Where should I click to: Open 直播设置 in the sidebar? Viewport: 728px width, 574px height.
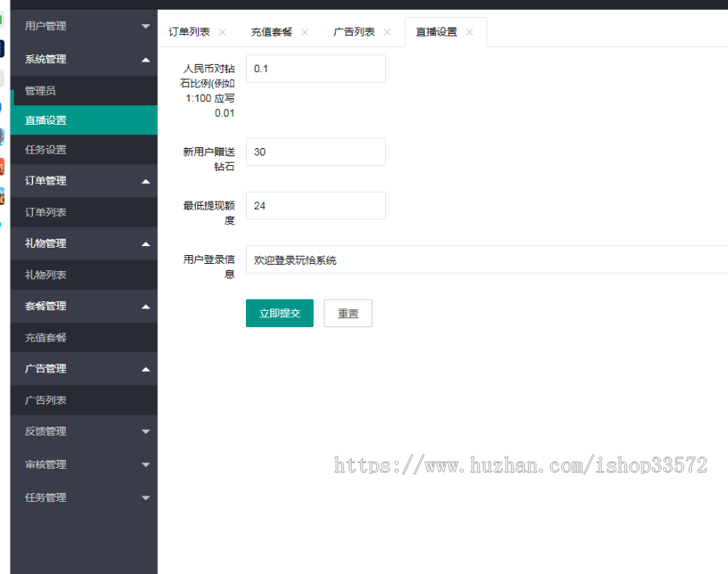tap(84, 121)
